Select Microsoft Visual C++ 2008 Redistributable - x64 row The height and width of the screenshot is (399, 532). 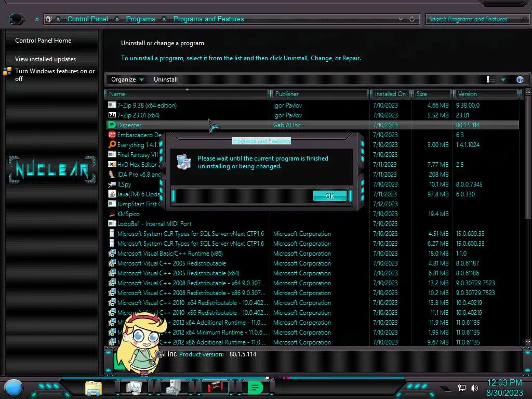[x=312, y=283]
